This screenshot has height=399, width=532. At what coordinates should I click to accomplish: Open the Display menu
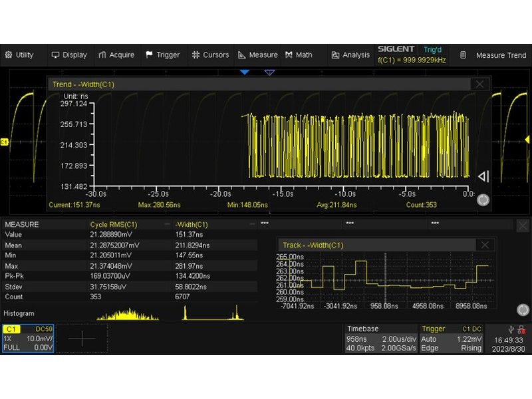(69, 55)
